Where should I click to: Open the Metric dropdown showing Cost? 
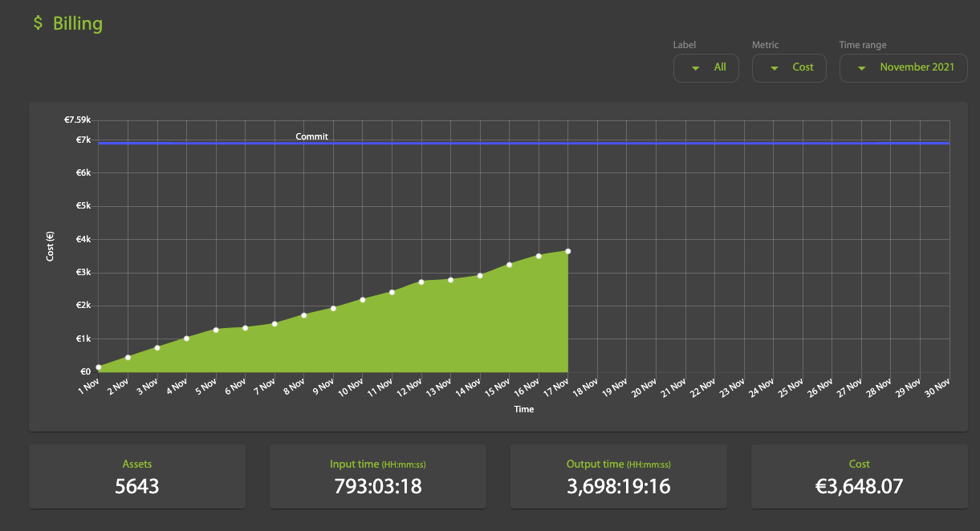click(x=787, y=68)
